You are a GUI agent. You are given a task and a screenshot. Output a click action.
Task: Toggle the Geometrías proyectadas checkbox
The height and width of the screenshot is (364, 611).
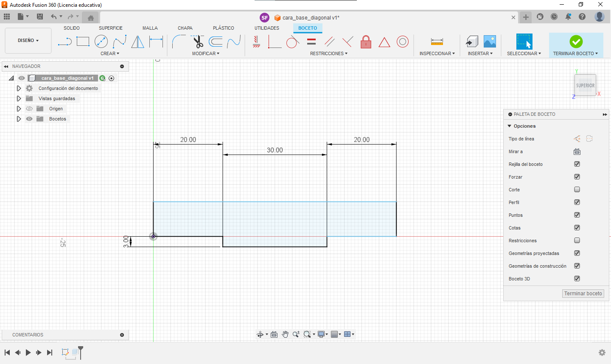577,253
